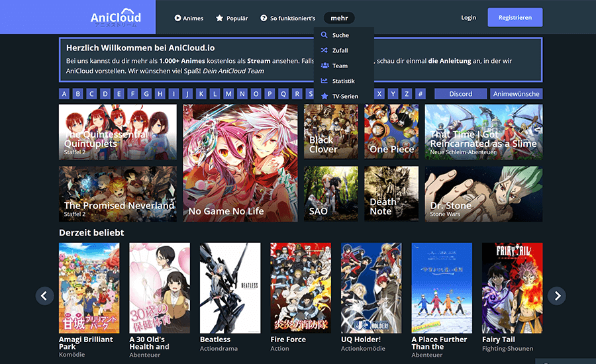Click the die Anleitung link in welcome box
Image resolution: width=596 pixels, height=364 pixels.
point(449,61)
